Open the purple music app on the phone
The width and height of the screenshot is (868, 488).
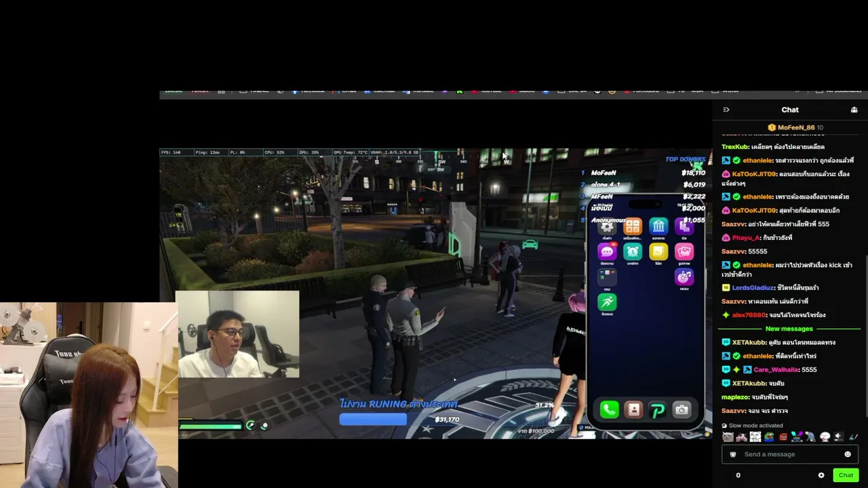(684, 277)
